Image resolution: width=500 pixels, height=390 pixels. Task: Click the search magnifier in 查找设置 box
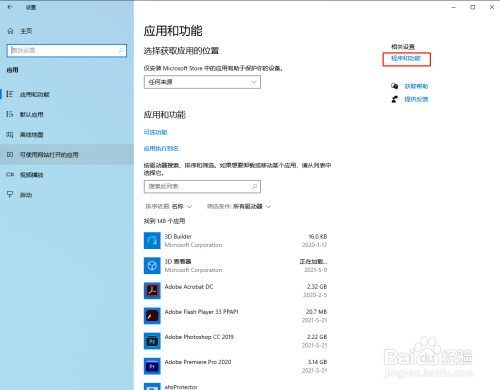pos(121,50)
